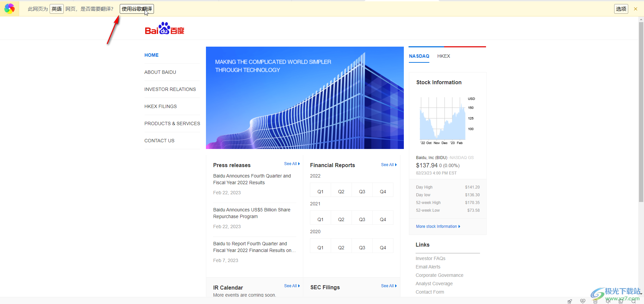This screenshot has width=644, height=304.
Task: Click the 52-week High value $170.35
Action: pyautogui.click(x=472, y=203)
